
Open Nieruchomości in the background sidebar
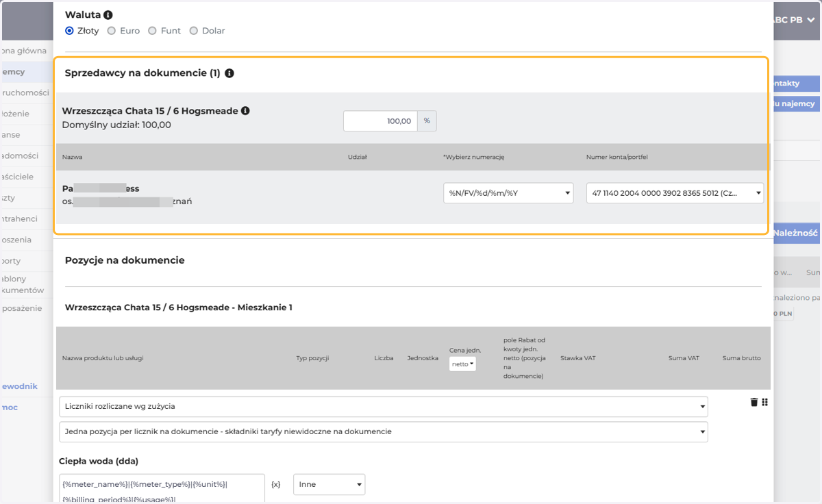coord(25,92)
